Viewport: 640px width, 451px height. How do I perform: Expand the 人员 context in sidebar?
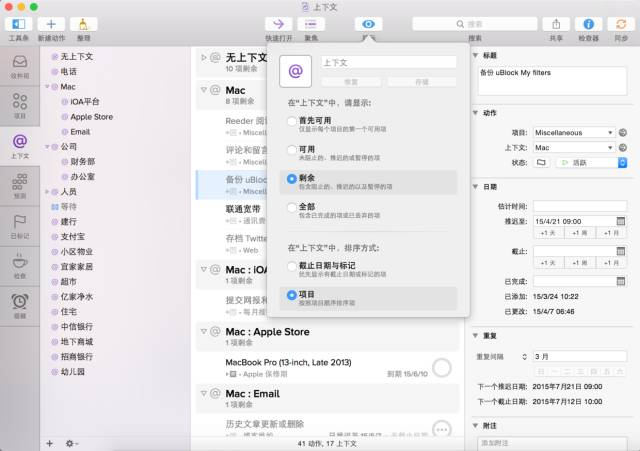(x=47, y=191)
